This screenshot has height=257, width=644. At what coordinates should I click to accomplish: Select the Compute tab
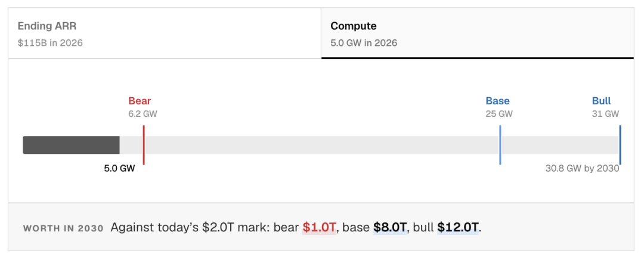tap(478, 33)
